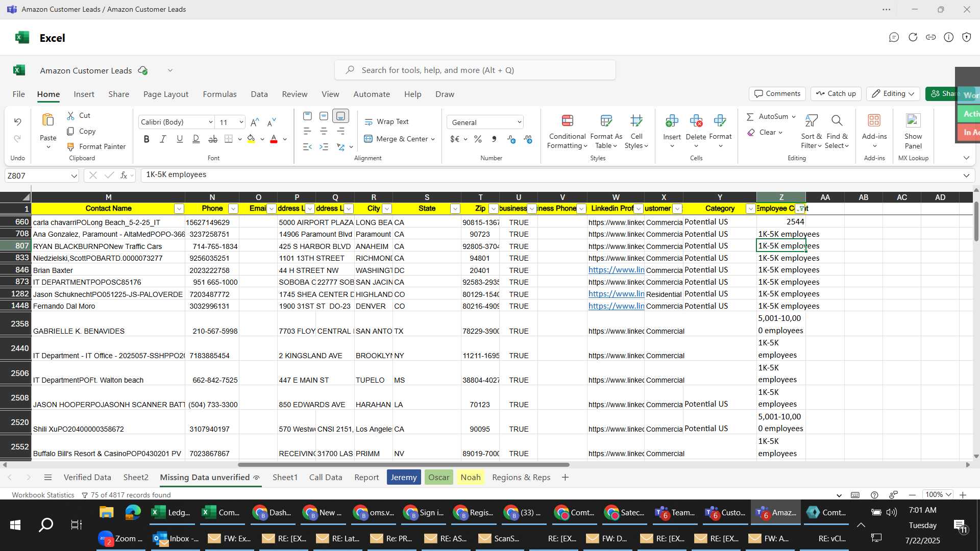Screen dimensions: 980x551
Task: Open the Insert ribbon tab
Action: tap(84, 94)
